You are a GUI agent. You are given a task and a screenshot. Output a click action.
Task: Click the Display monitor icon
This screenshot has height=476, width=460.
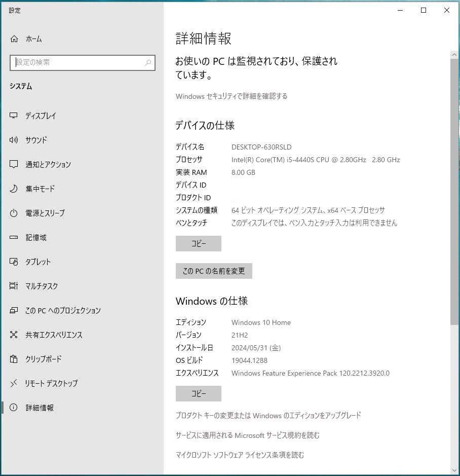[13, 116]
